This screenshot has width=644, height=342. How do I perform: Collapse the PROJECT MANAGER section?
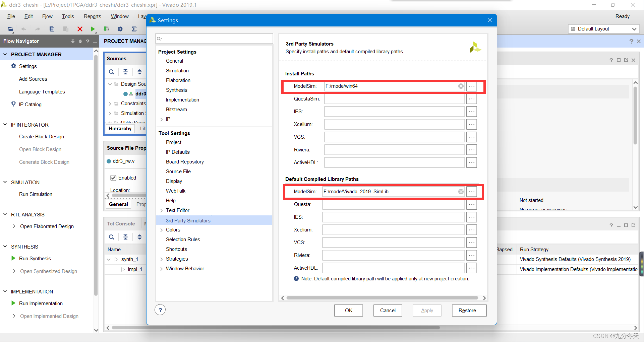pos(5,54)
